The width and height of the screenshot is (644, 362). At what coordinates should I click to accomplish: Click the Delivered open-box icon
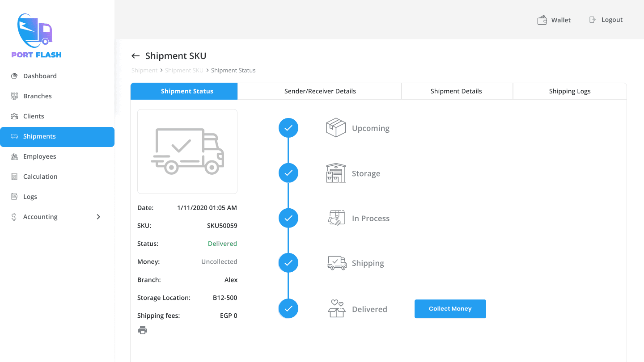coord(336,309)
